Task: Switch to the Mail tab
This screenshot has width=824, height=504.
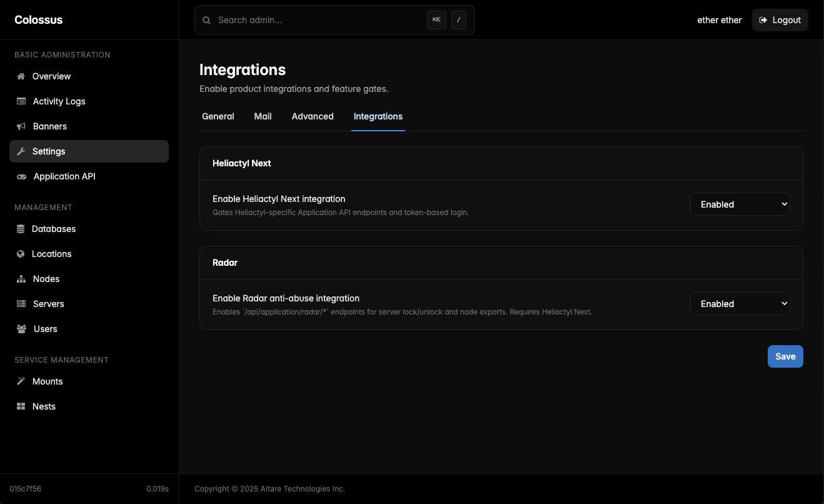Action: [263, 116]
